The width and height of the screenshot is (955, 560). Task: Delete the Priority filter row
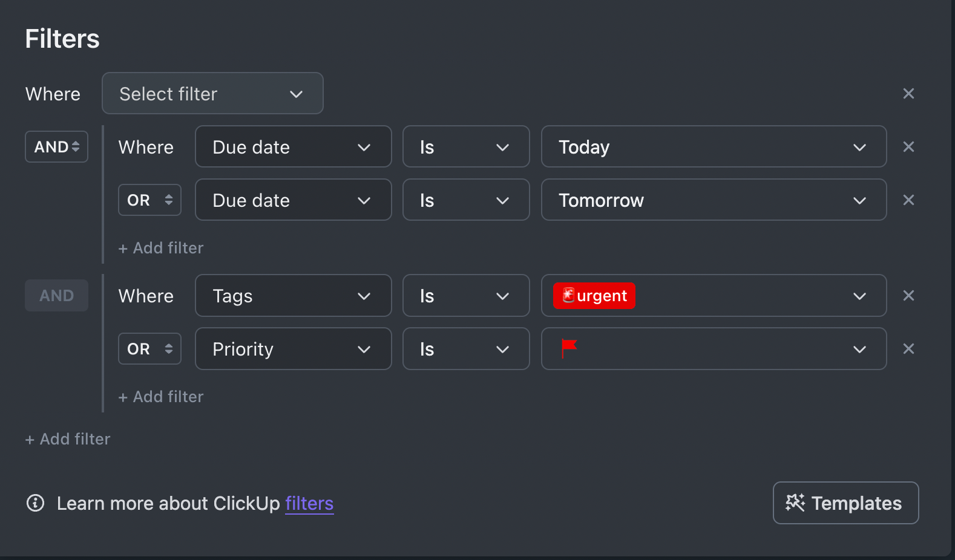(908, 349)
